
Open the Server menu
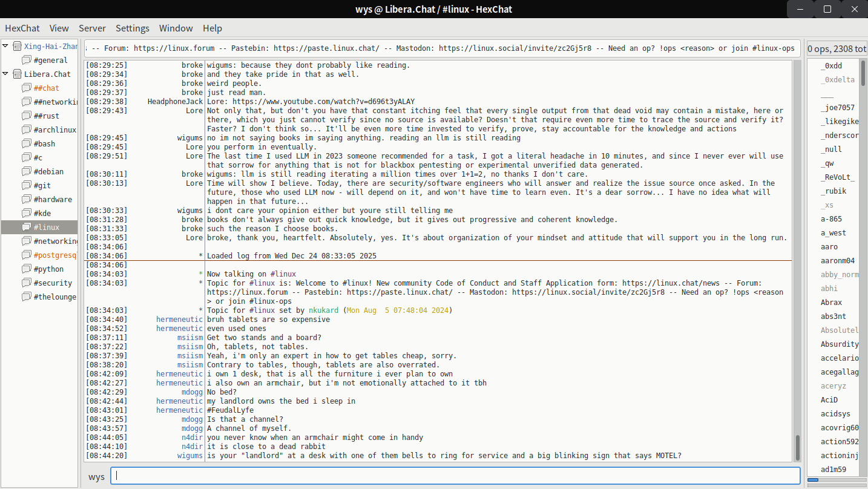click(92, 28)
